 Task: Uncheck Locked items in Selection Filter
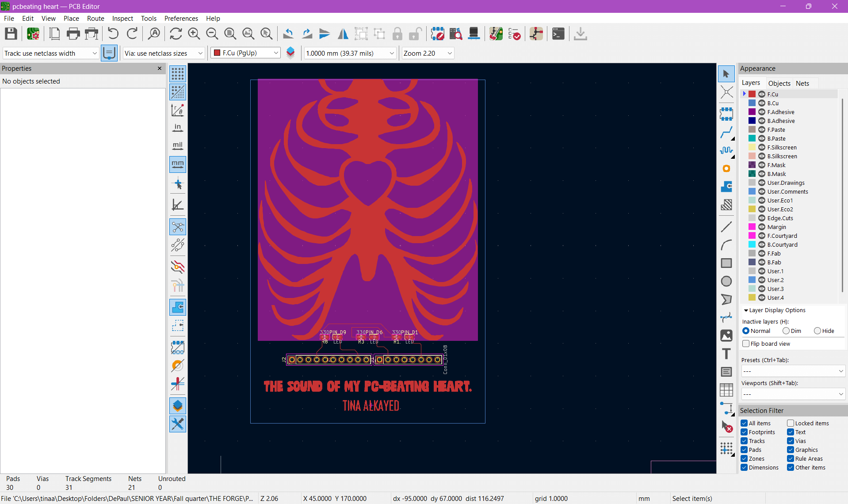[790, 423]
